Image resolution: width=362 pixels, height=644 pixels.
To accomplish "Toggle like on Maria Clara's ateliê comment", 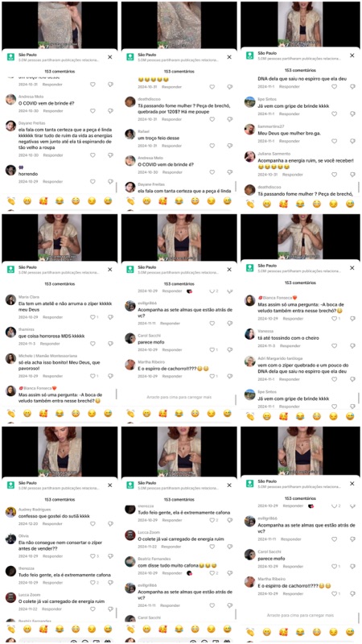I will coord(93,317).
